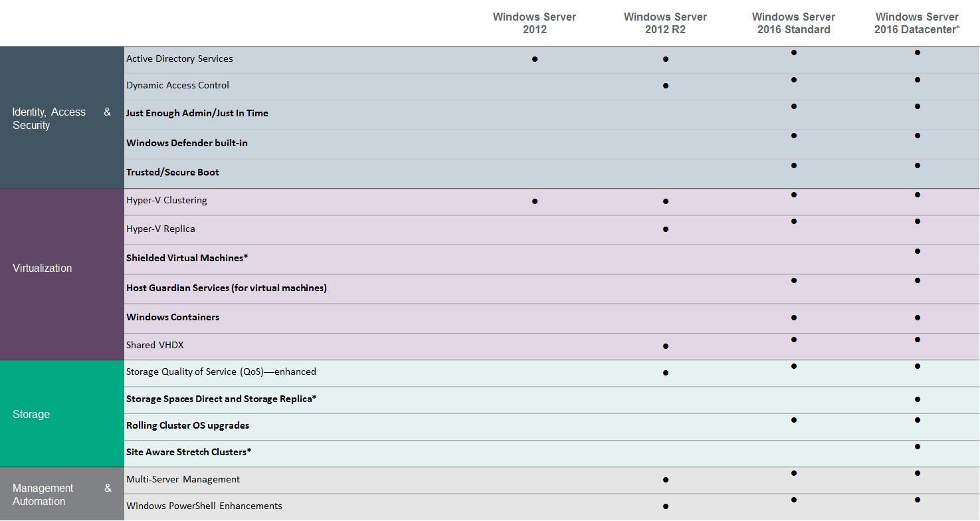Screen dimensions: 980x521
Task: Click the Host Guardian Services row label
Action: [227, 288]
